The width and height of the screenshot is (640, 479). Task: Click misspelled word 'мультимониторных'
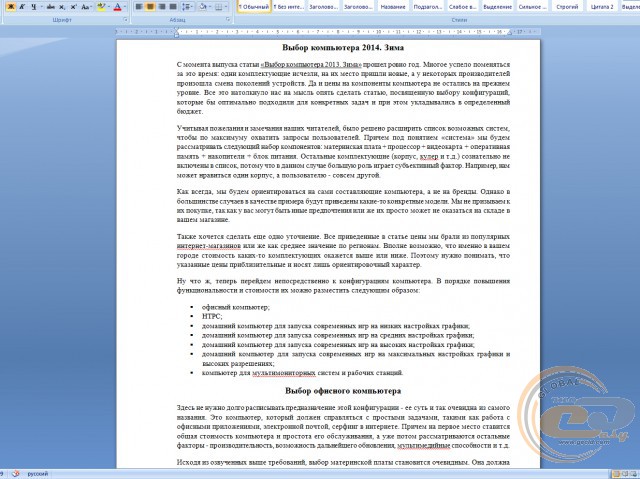tap(284, 373)
